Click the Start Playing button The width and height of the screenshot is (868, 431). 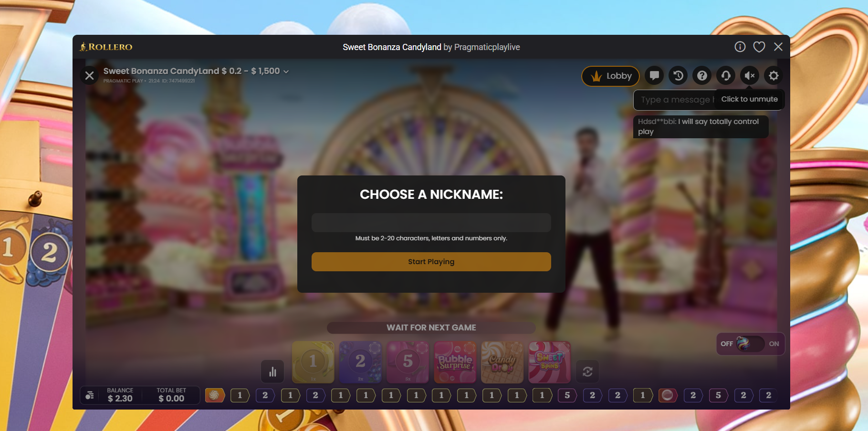tap(431, 262)
